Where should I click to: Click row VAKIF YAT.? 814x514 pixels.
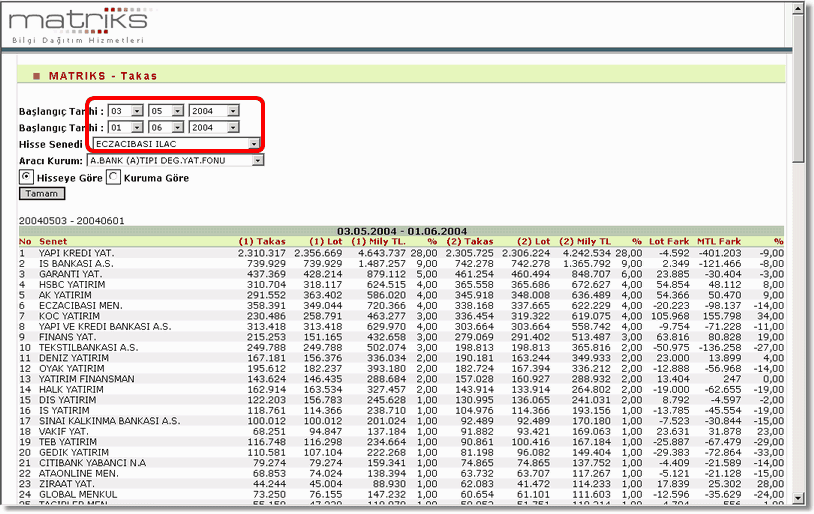pyautogui.click(x=401, y=431)
